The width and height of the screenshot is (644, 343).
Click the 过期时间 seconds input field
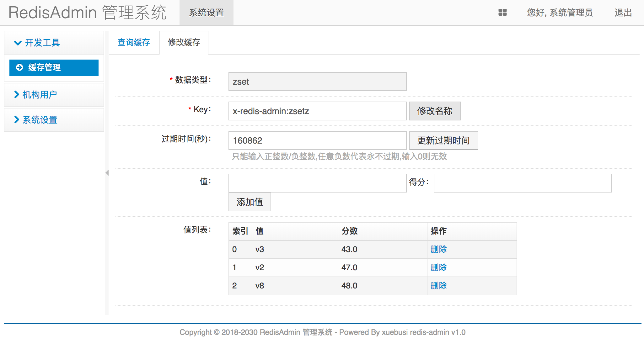[317, 140]
